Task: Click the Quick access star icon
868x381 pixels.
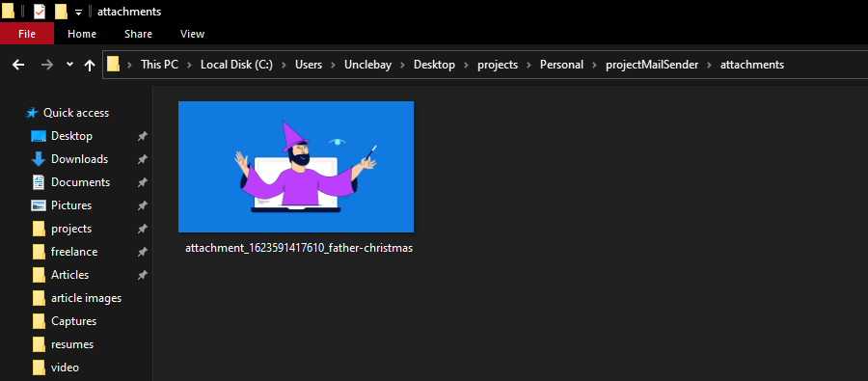Action: pyautogui.click(x=32, y=113)
